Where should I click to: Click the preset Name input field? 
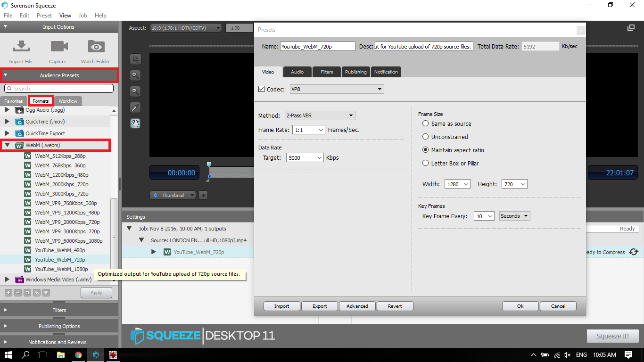coord(318,46)
